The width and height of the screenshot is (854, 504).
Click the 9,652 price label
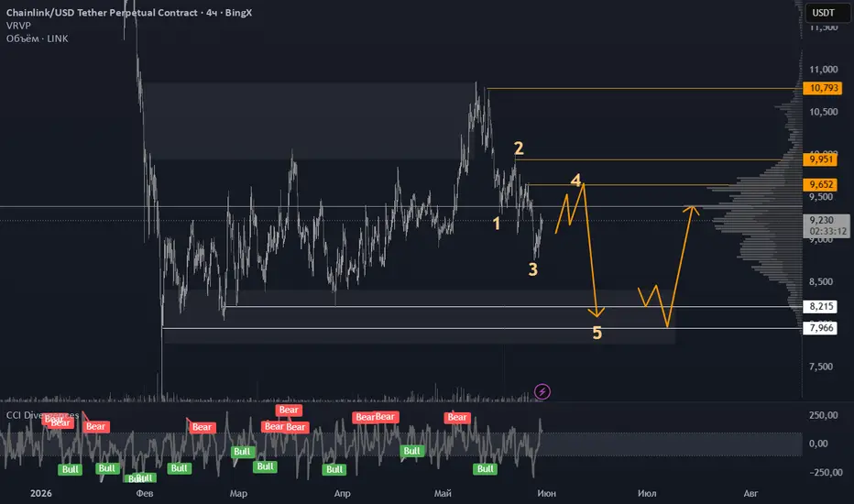pos(820,184)
